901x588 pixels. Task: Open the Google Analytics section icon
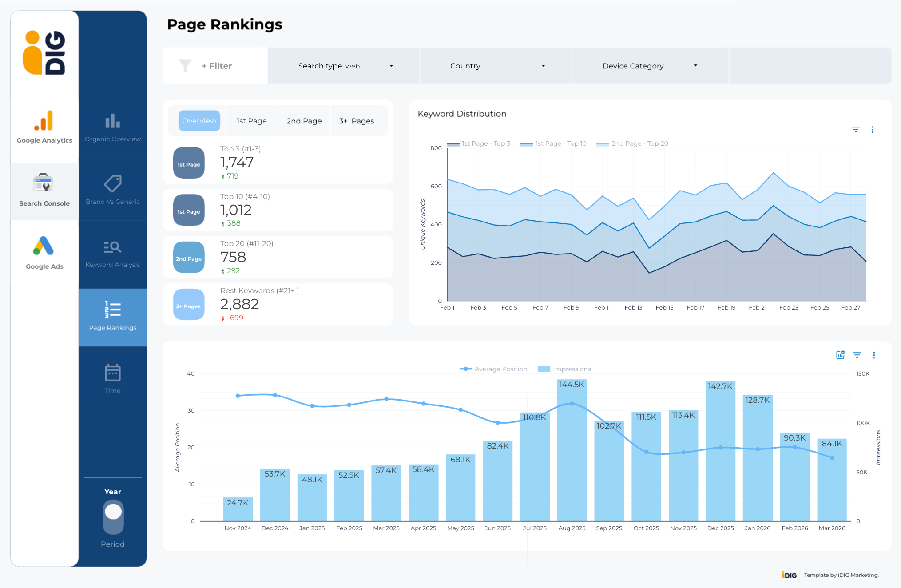(44, 121)
